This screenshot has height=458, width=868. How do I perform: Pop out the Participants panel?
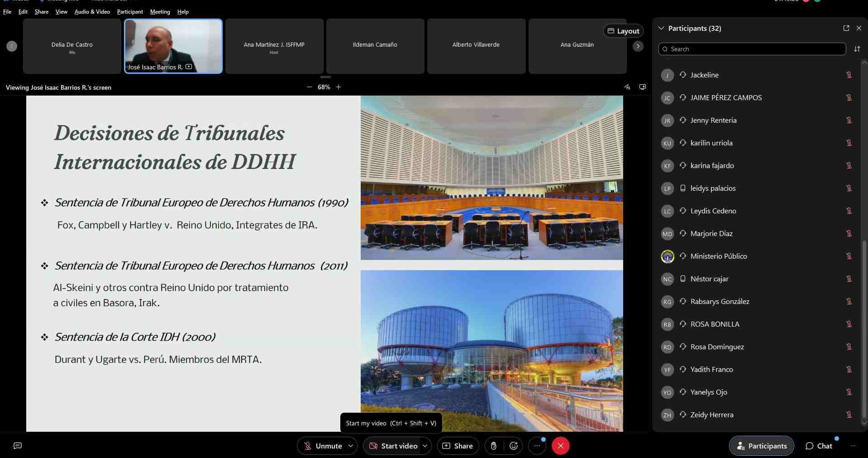click(846, 28)
